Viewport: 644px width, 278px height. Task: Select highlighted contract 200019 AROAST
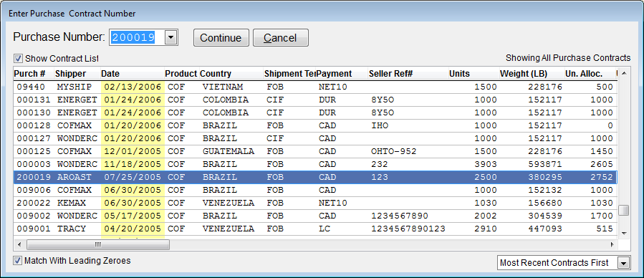coord(315,177)
